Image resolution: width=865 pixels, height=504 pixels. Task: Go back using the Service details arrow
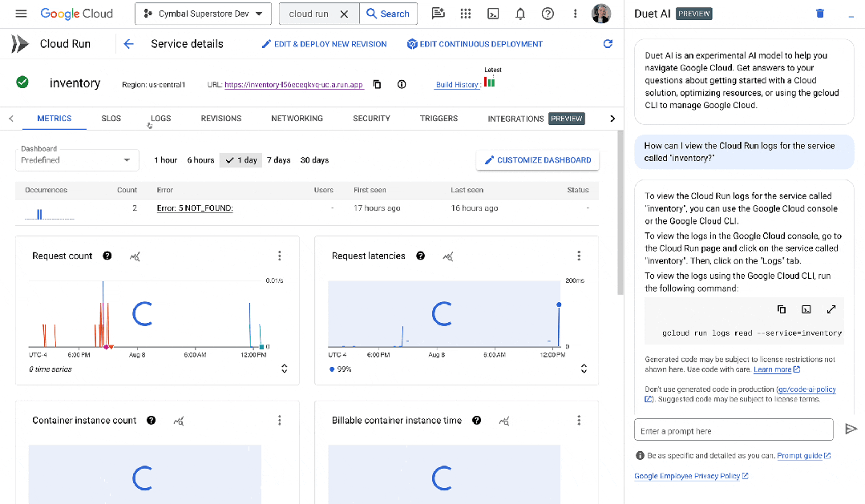(128, 44)
